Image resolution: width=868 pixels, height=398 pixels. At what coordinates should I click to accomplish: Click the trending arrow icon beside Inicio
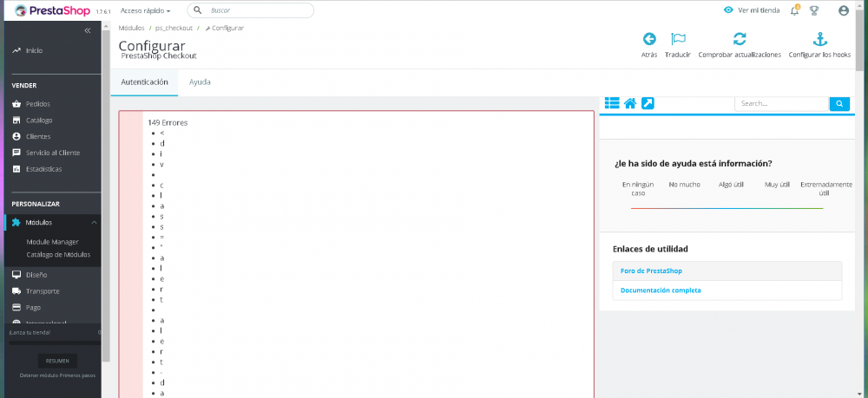pyautogui.click(x=16, y=50)
